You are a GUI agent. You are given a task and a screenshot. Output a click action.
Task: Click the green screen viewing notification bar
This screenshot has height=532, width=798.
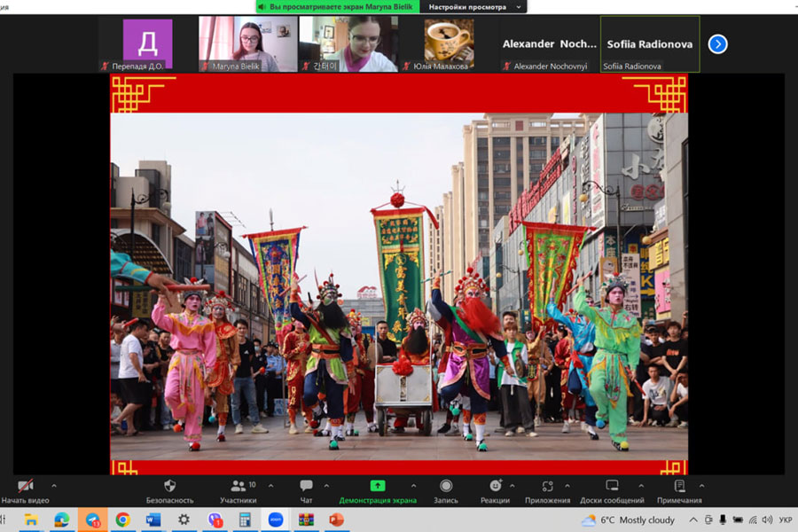(x=337, y=7)
